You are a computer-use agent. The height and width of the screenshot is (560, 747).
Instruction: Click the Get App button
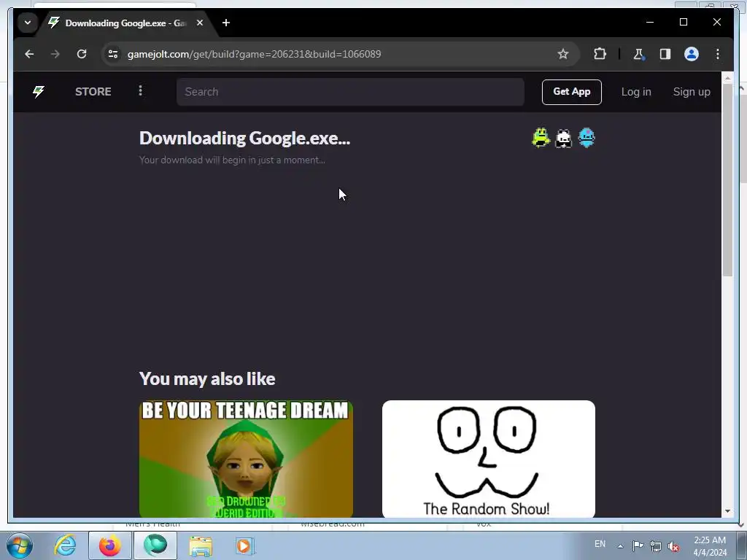(572, 92)
